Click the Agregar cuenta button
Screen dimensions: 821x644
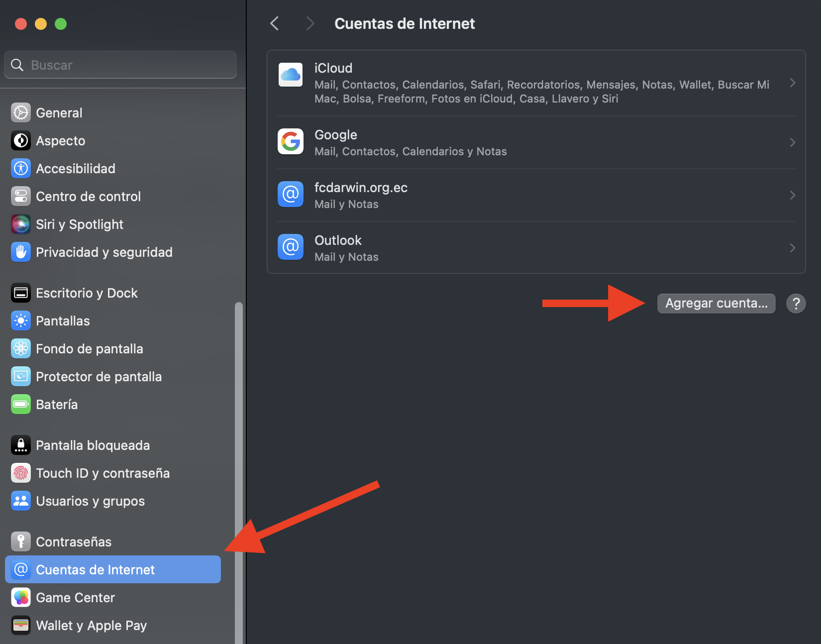717,304
